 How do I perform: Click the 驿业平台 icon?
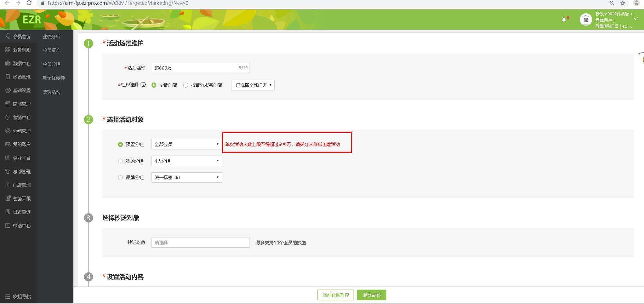click(8, 158)
